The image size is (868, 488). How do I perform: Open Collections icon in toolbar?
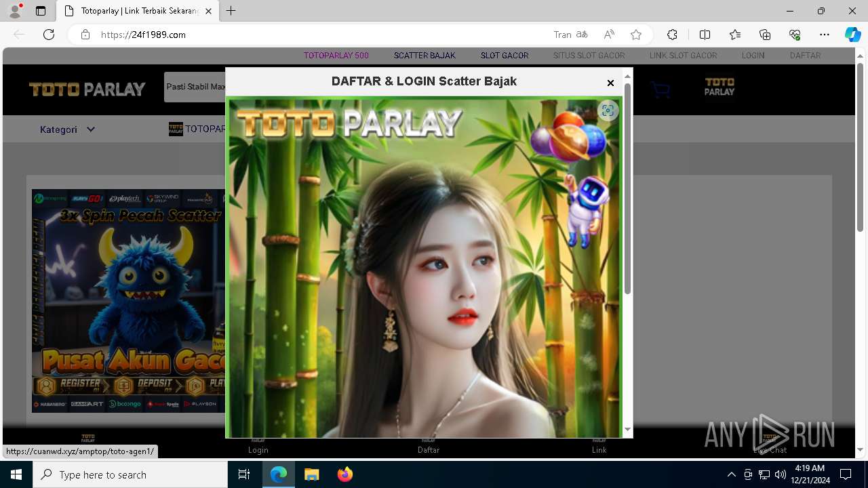pyautogui.click(x=765, y=35)
